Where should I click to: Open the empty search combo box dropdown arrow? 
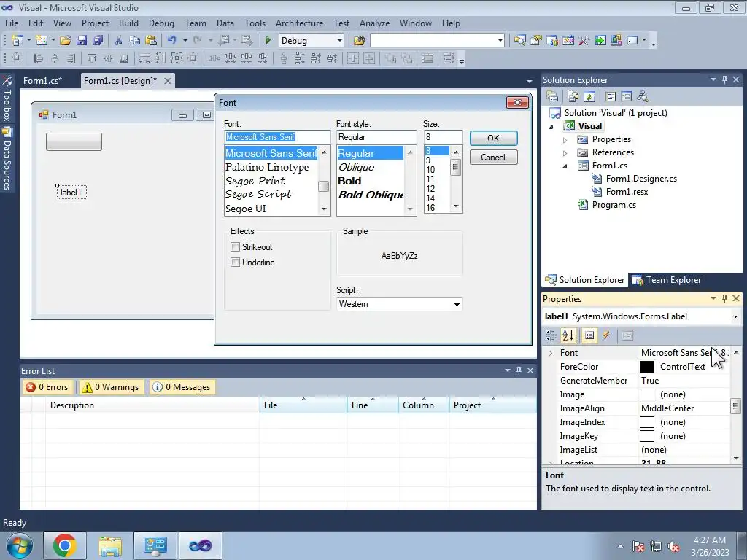pos(500,41)
